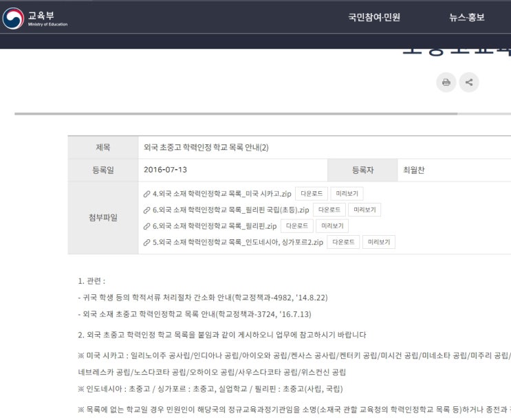Click the 등록자 header cell
This screenshot has height=420, width=511.
pyautogui.click(x=362, y=170)
